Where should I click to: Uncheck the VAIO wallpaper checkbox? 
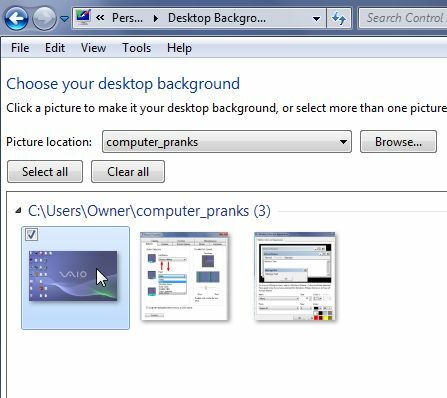click(x=31, y=234)
